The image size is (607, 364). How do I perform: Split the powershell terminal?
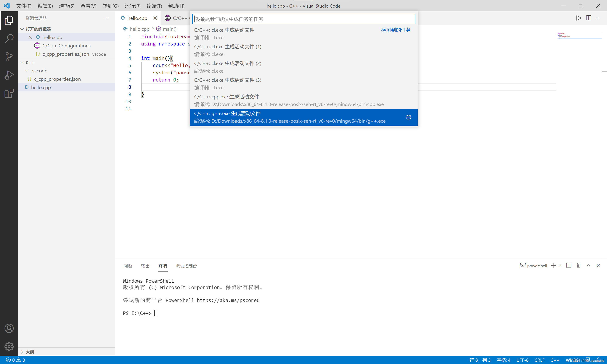pyautogui.click(x=569, y=266)
